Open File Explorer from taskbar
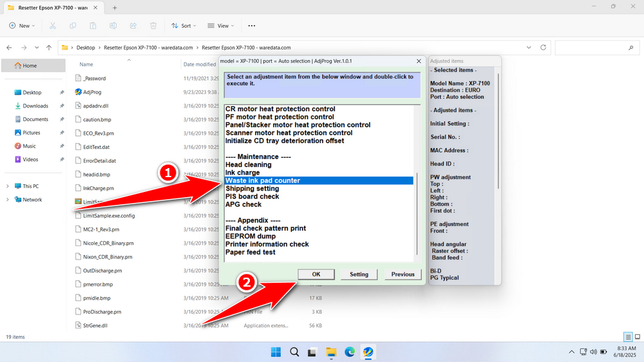Screen dimensions: 644x362 point(331,352)
